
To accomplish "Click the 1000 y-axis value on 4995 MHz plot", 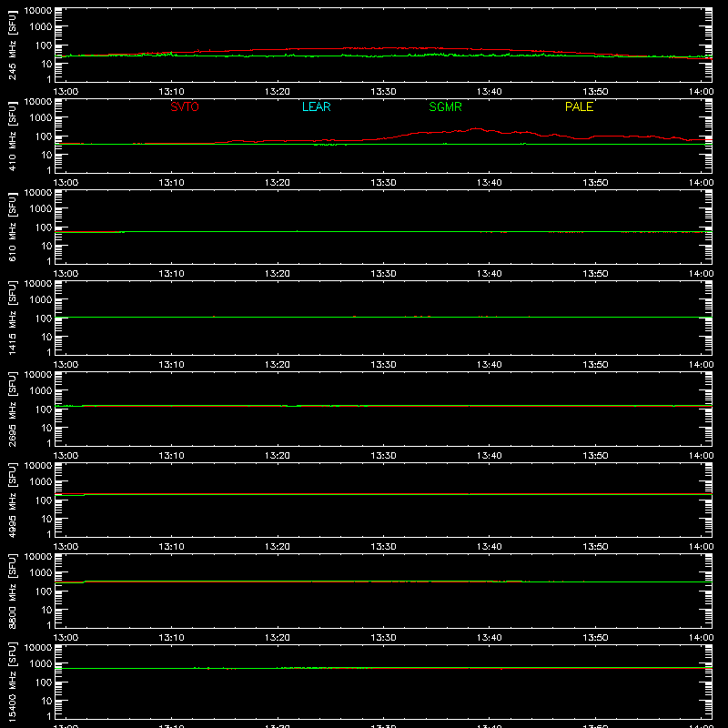I will (x=41, y=482).
